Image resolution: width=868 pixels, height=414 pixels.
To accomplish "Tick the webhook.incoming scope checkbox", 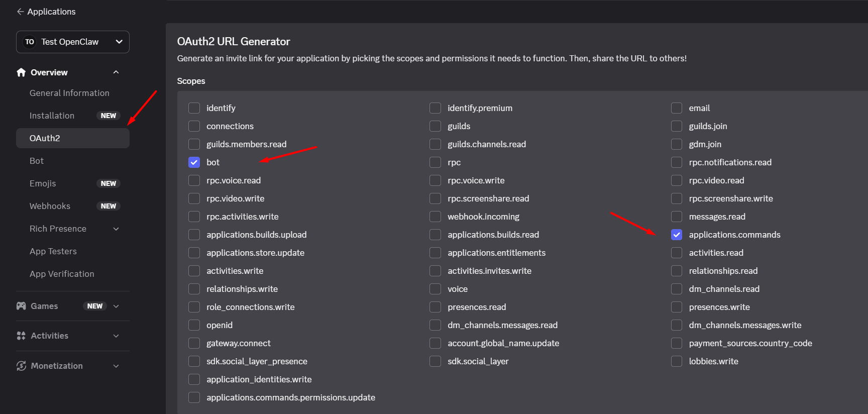I will pyautogui.click(x=435, y=217).
